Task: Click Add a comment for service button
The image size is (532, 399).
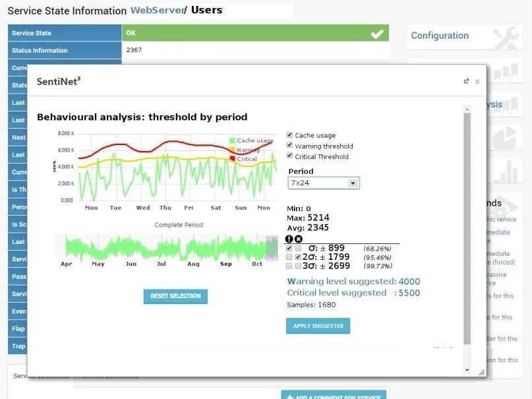Action: click(x=334, y=395)
